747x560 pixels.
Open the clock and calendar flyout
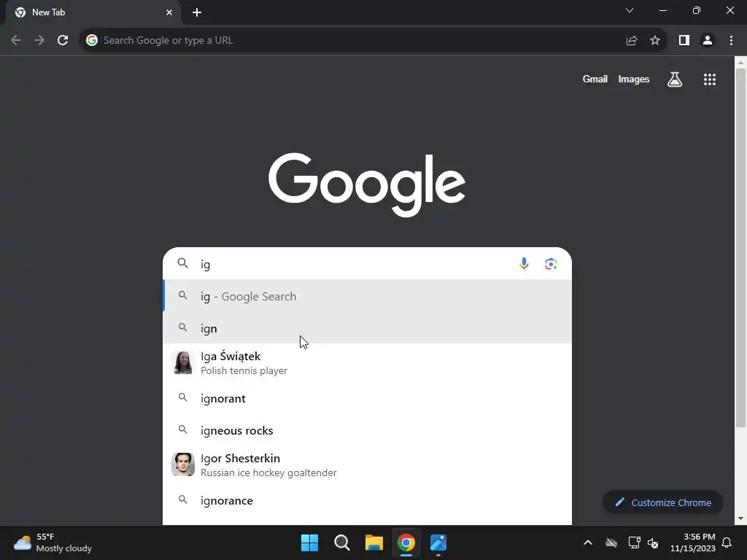click(x=693, y=542)
